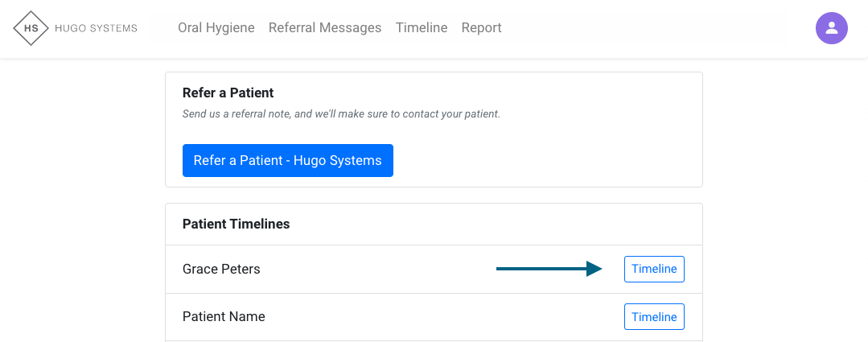Image resolution: width=868 pixels, height=342 pixels.
Task: Open the Report navigation item
Action: coord(481,28)
